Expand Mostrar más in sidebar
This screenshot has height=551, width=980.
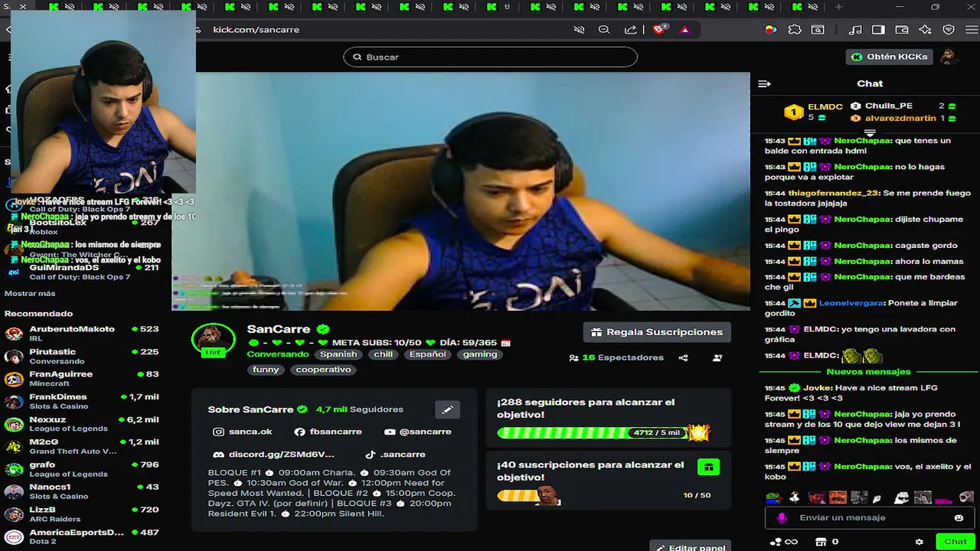click(x=30, y=294)
